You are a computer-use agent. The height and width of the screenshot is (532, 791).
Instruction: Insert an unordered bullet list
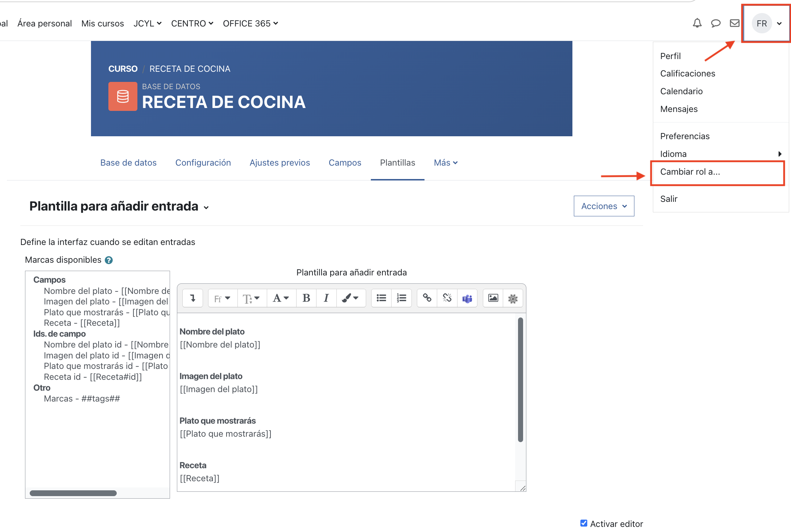click(381, 298)
